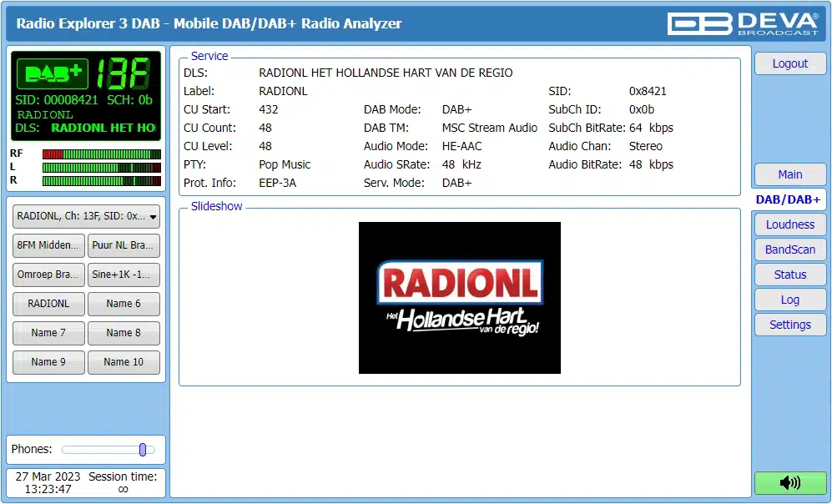This screenshot has height=504, width=832.
Task: Open the Loudness tab
Action: (789, 224)
